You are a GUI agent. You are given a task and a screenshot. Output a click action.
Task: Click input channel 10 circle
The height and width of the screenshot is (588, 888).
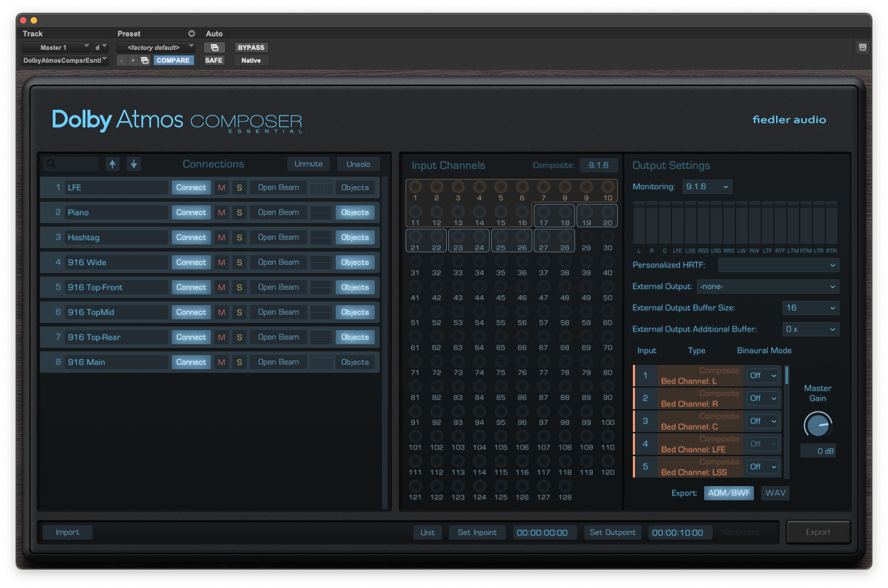click(x=608, y=187)
